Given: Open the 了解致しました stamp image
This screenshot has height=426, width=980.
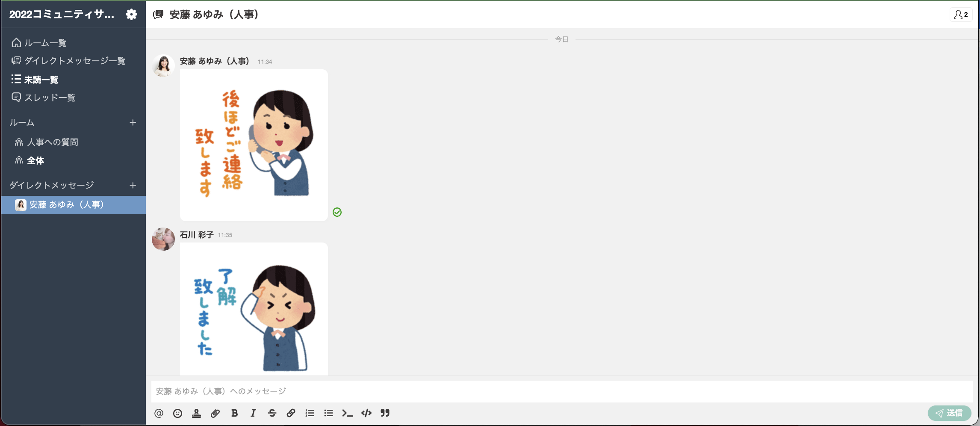Looking at the screenshot, I should 254,309.
